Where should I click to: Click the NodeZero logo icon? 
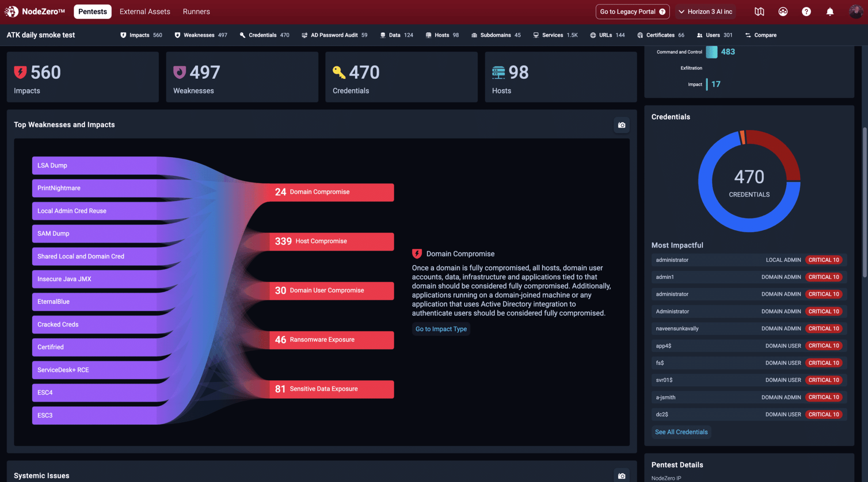(11, 12)
